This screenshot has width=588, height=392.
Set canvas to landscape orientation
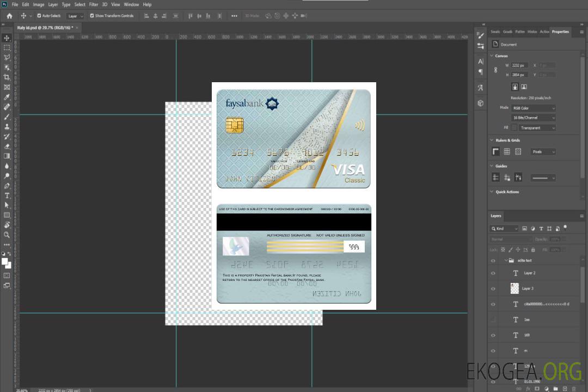click(524, 87)
